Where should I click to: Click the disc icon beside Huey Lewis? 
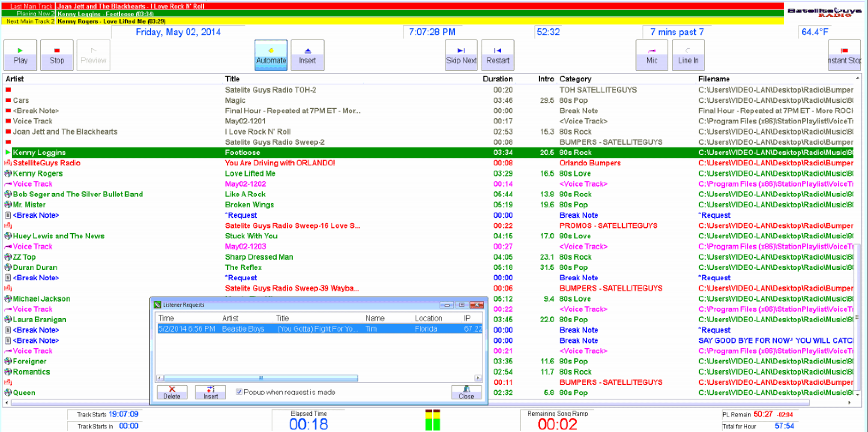tap(8, 236)
